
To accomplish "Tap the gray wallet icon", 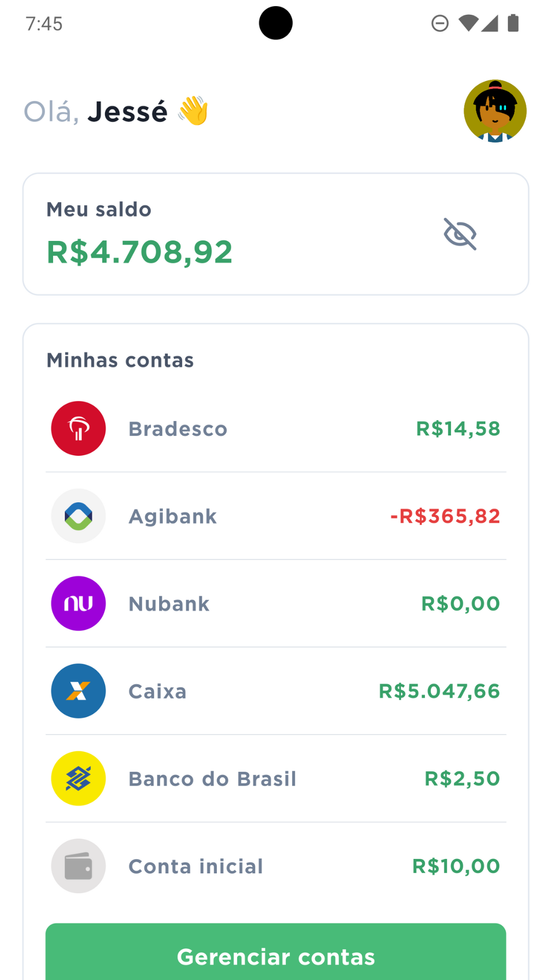I will pyautogui.click(x=78, y=866).
